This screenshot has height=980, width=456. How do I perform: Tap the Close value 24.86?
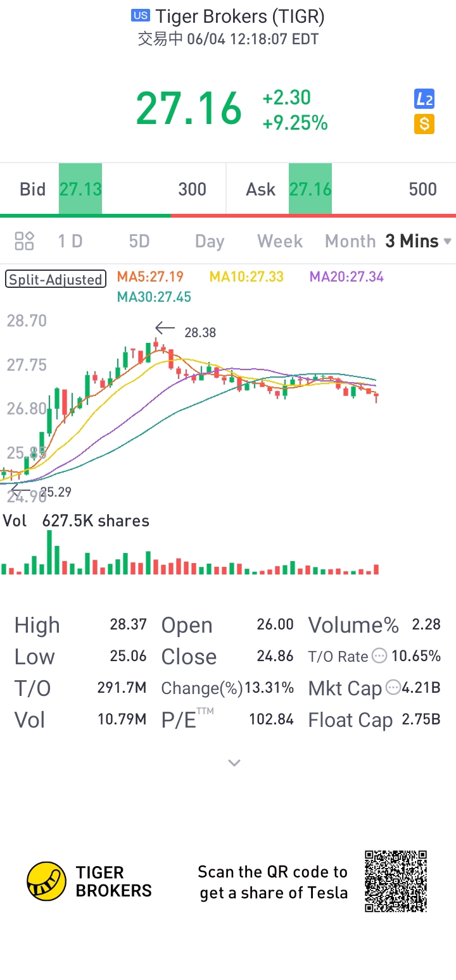(x=275, y=656)
